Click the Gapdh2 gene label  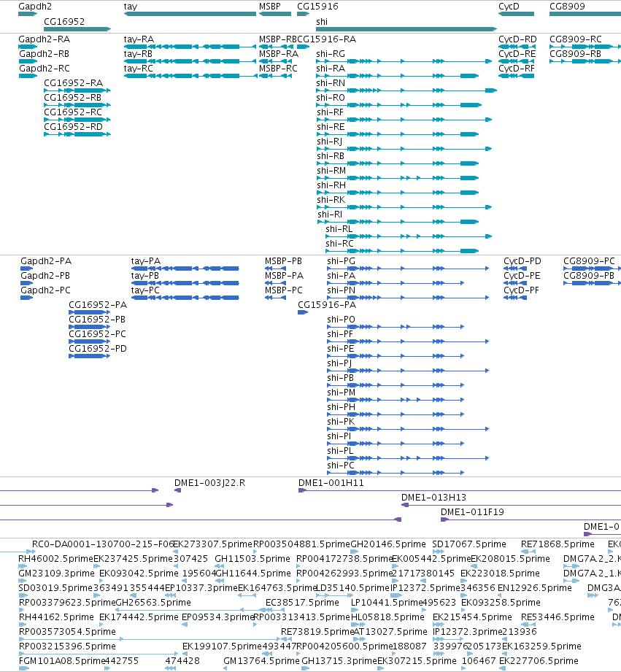coord(35,7)
